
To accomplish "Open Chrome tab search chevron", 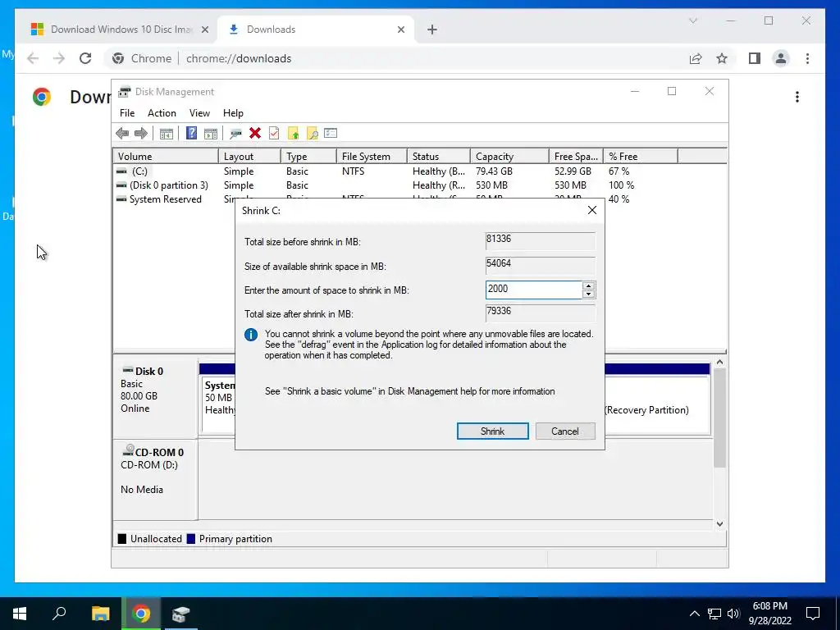I will 693,21.
